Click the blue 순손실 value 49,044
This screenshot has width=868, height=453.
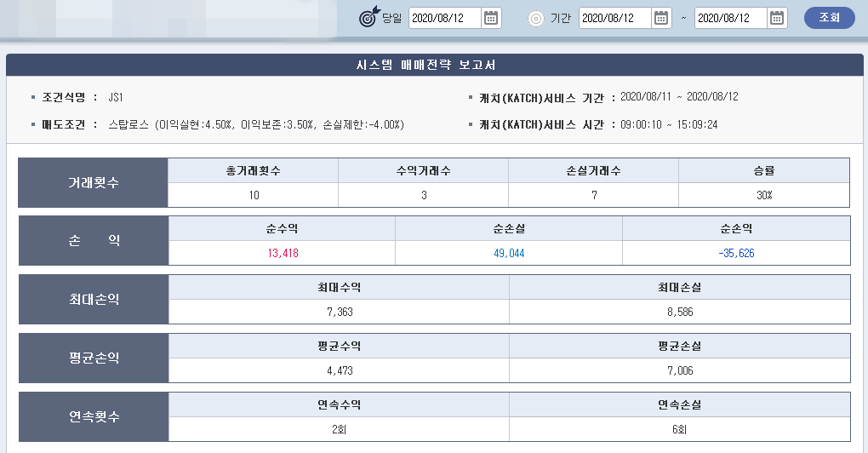(x=509, y=253)
